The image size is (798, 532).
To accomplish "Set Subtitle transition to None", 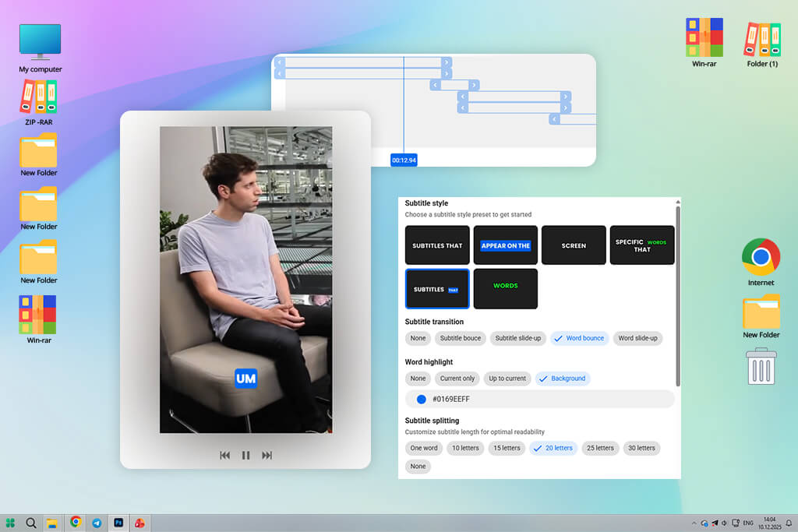I will pyautogui.click(x=418, y=338).
